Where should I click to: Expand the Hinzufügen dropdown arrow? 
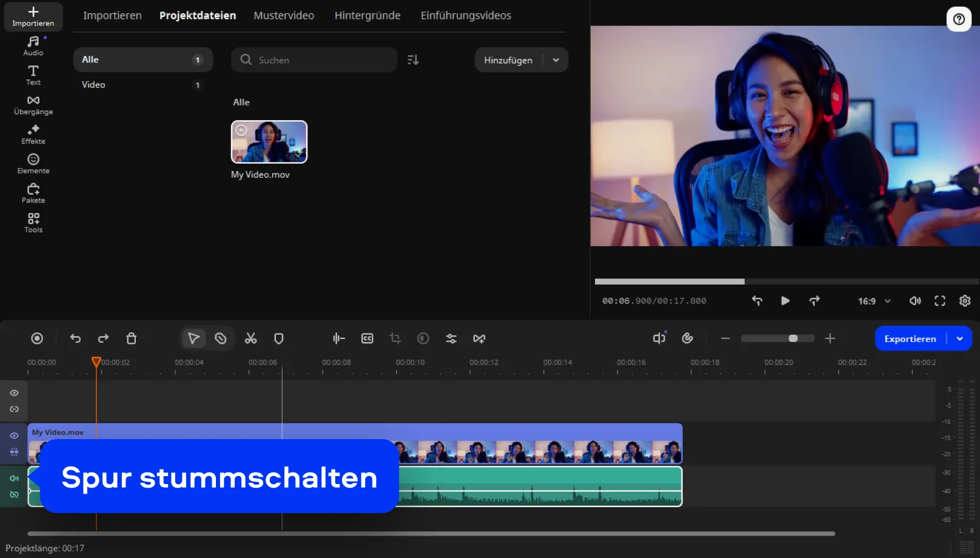pyautogui.click(x=556, y=60)
